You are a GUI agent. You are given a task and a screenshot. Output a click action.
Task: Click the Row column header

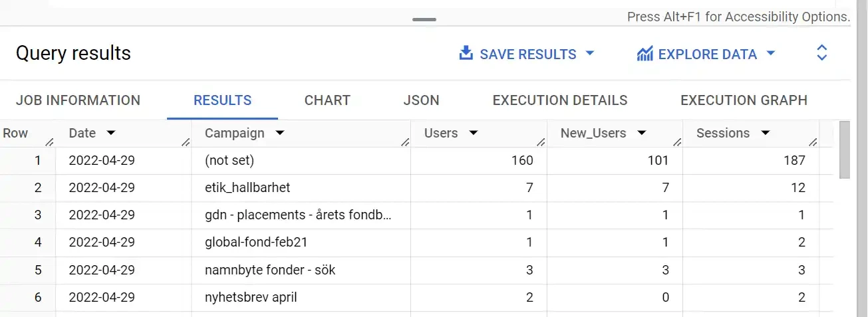click(27, 134)
